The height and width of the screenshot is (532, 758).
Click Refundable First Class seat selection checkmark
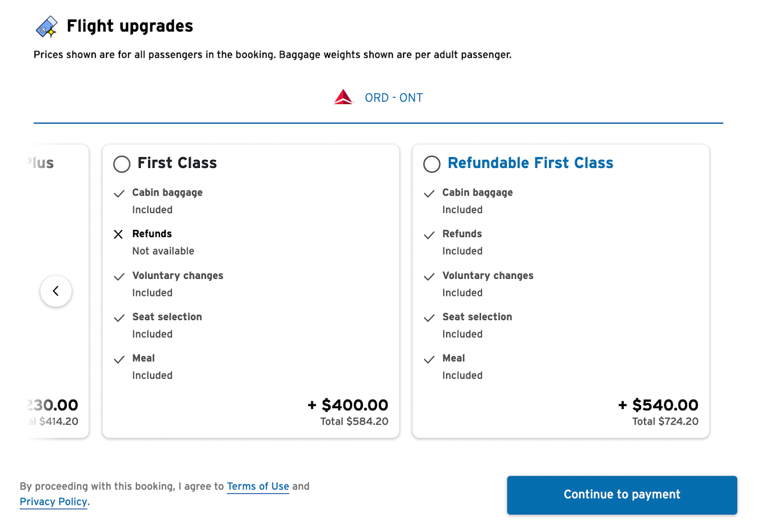[x=429, y=318]
